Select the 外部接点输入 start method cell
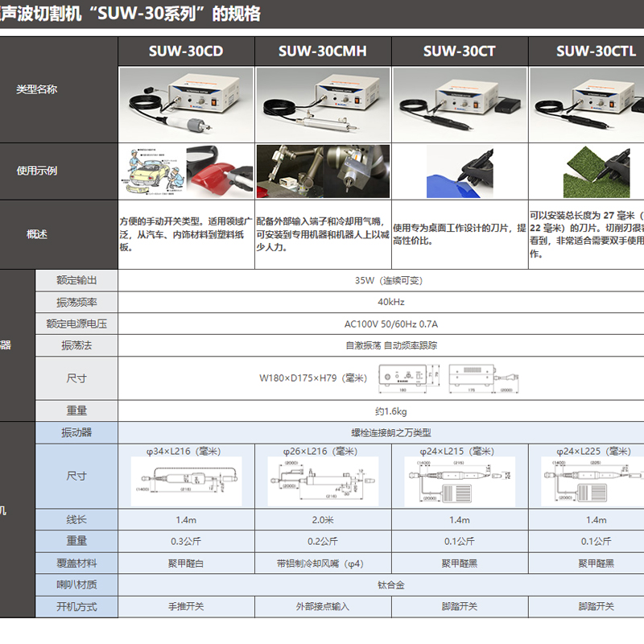 (323, 606)
